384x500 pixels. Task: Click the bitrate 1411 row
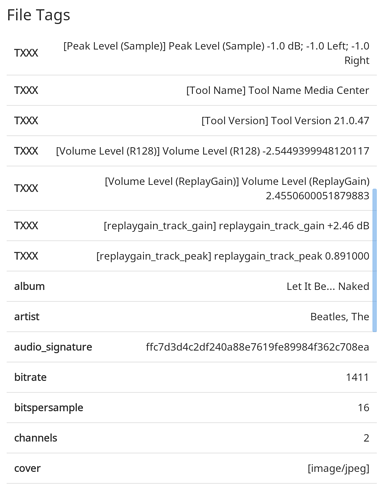click(192, 377)
